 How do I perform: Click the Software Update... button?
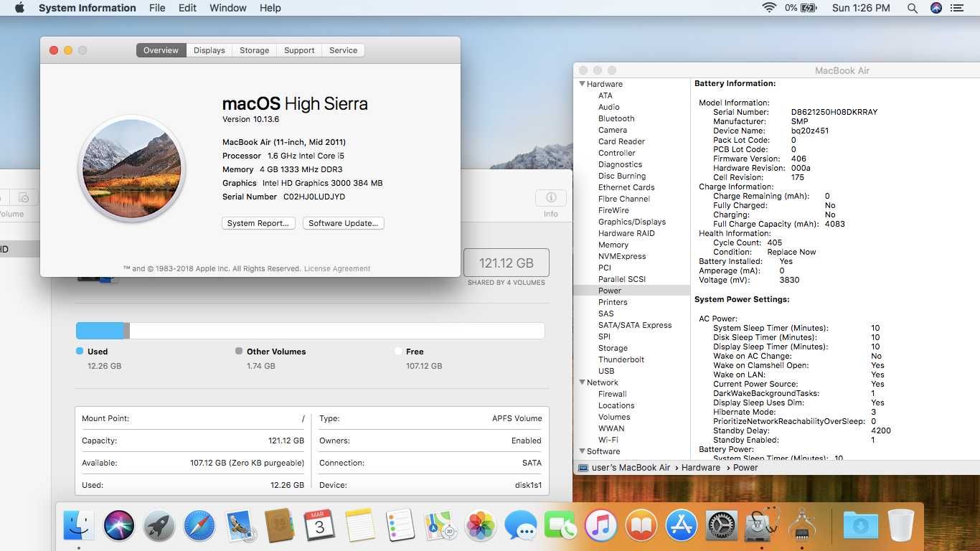(x=344, y=223)
